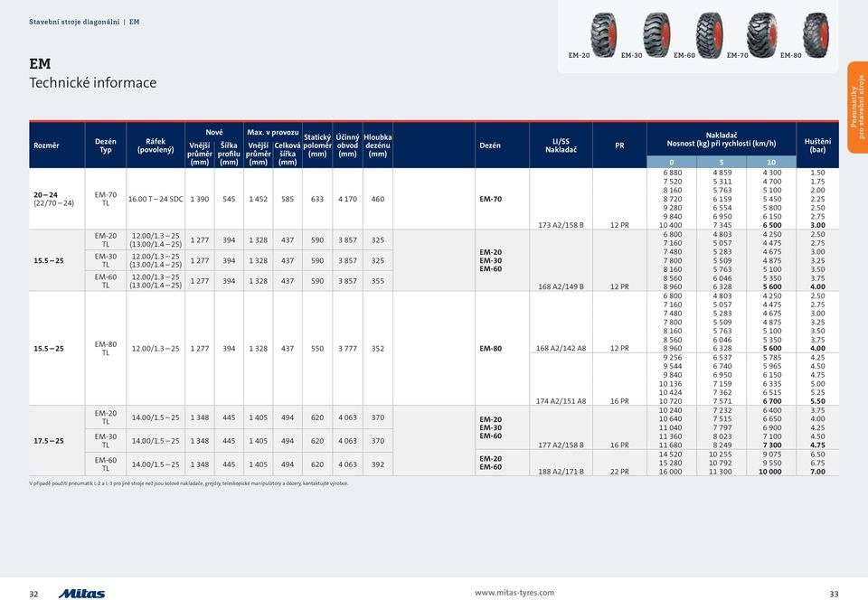Click the '17.5–25' size cell
Viewport: 868px width, 600px height.
[49, 441]
